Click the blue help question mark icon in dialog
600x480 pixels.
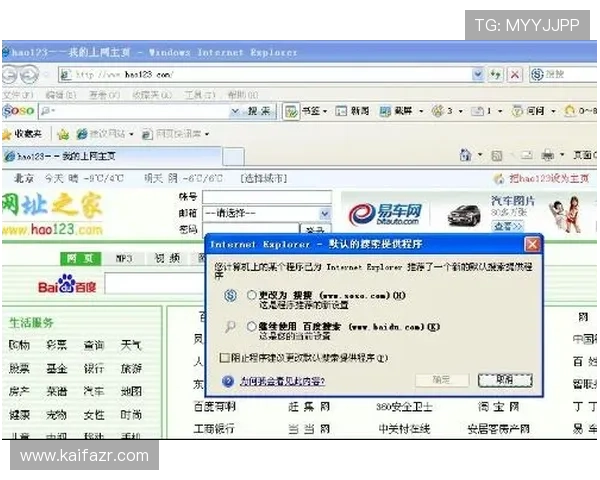(x=228, y=381)
